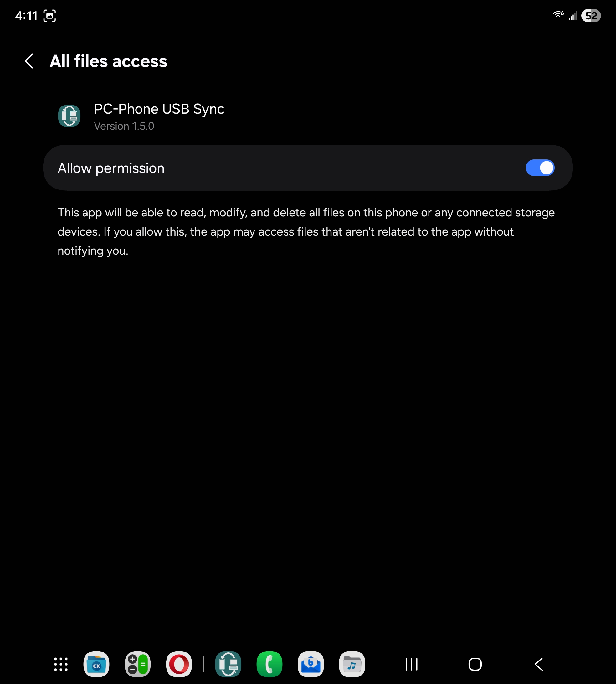Image resolution: width=616 pixels, height=684 pixels.
Task: Turn off the Allow permission switch
Action: click(x=540, y=168)
